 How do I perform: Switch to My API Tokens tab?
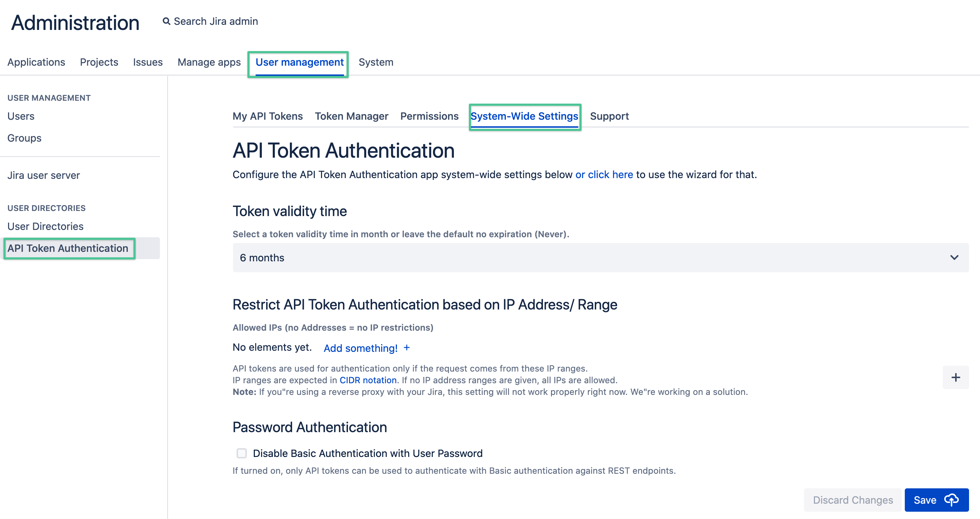pos(267,116)
